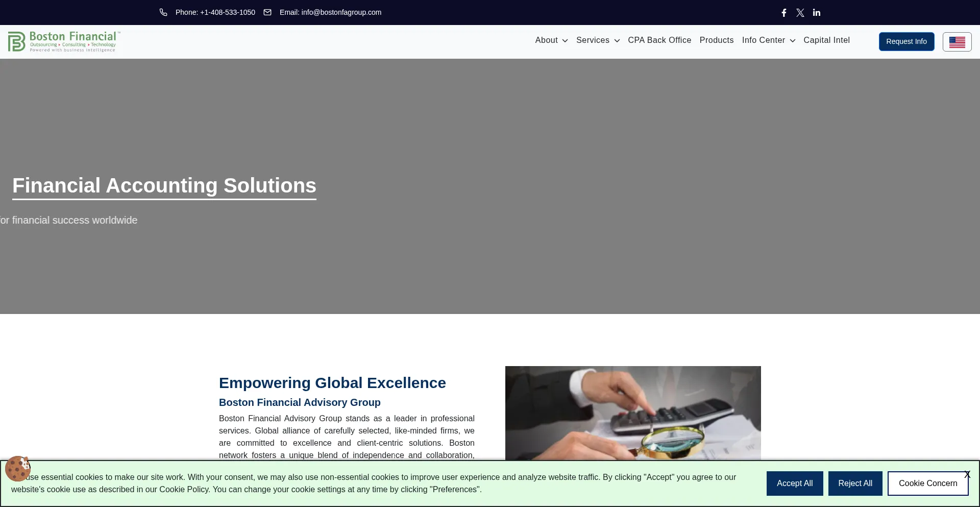
Task: Expand the Services dropdown menu
Action: [598, 40]
